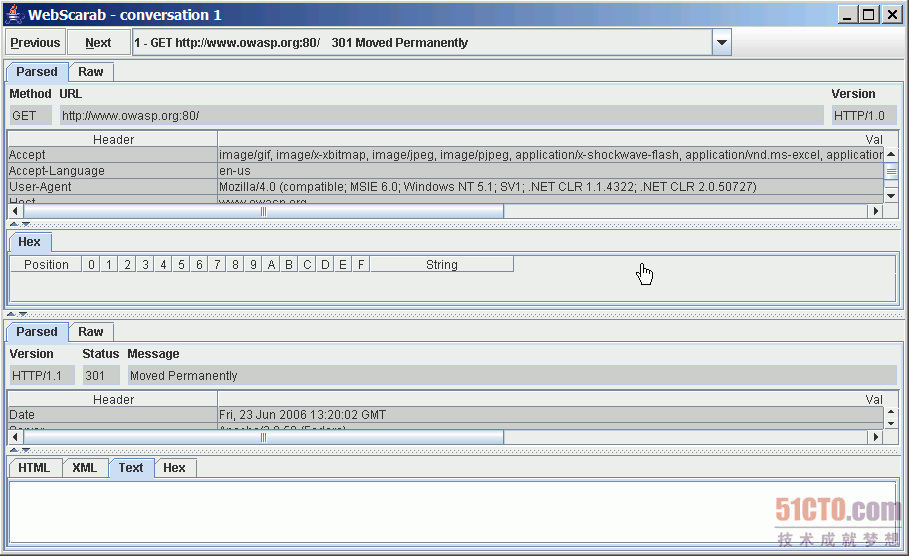This screenshot has height=556, width=909.
Task: Click the image/gif Accept value cell
Action: pos(551,155)
